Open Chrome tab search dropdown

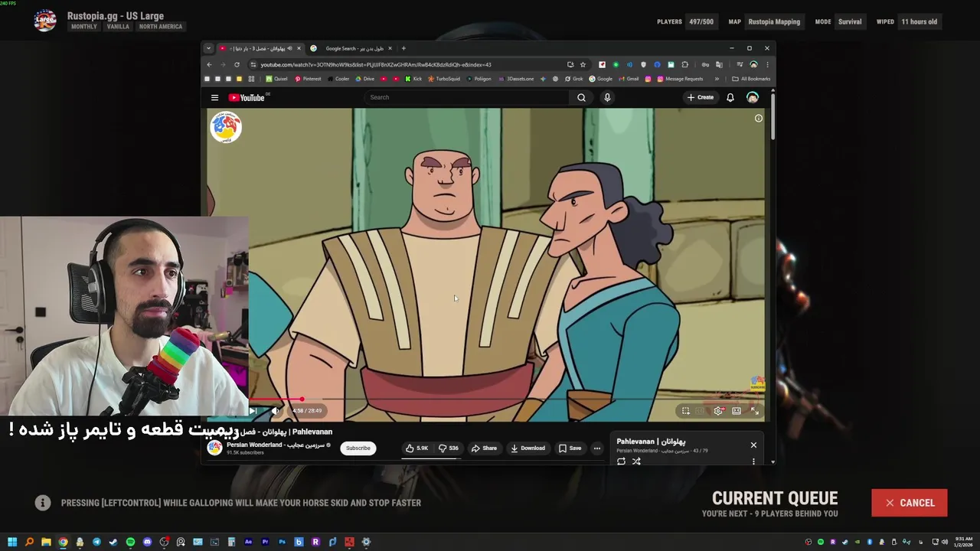[208, 48]
